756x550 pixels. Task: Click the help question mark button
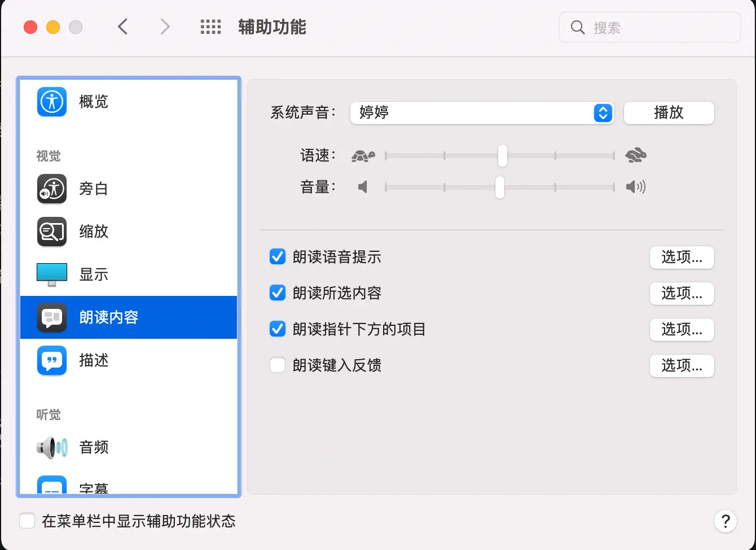tap(726, 521)
